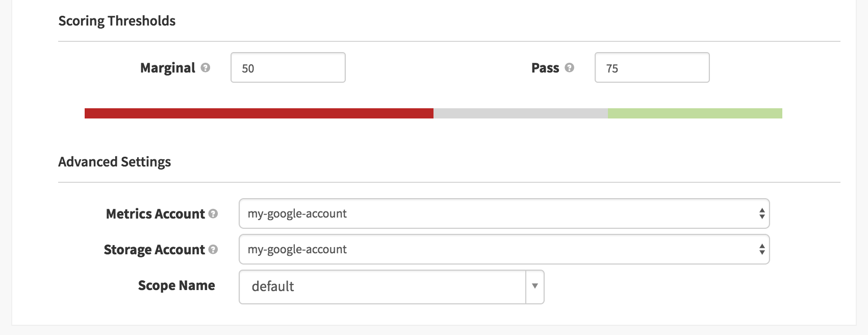Open the Storage Account help tooltip icon
The height and width of the screenshot is (335, 868).
pyautogui.click(x=213, y=249)
